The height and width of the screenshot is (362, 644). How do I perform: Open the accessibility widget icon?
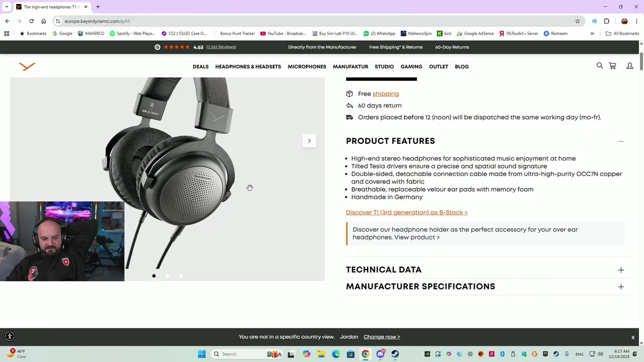[10, 337]
